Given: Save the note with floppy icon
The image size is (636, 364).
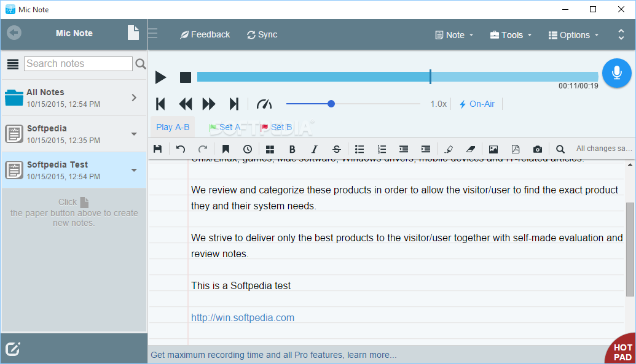Looking at the screenshot, I should [x=158, y=149].
